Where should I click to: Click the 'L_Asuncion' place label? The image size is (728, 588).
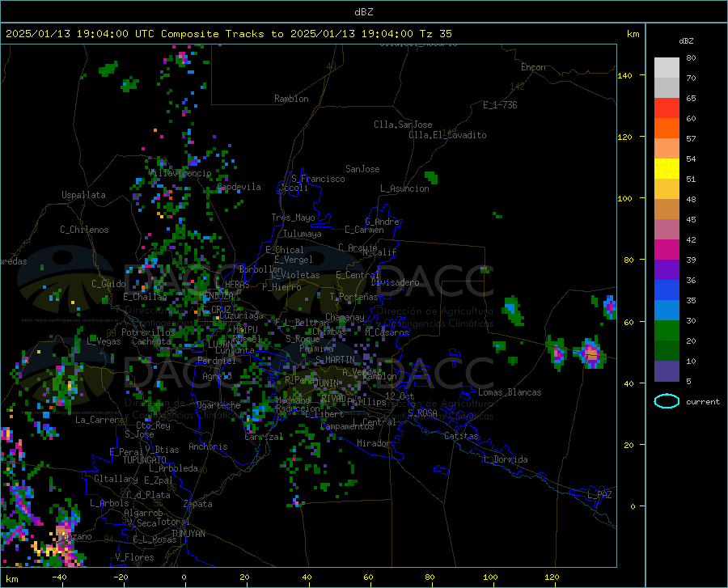coord(404,188)
